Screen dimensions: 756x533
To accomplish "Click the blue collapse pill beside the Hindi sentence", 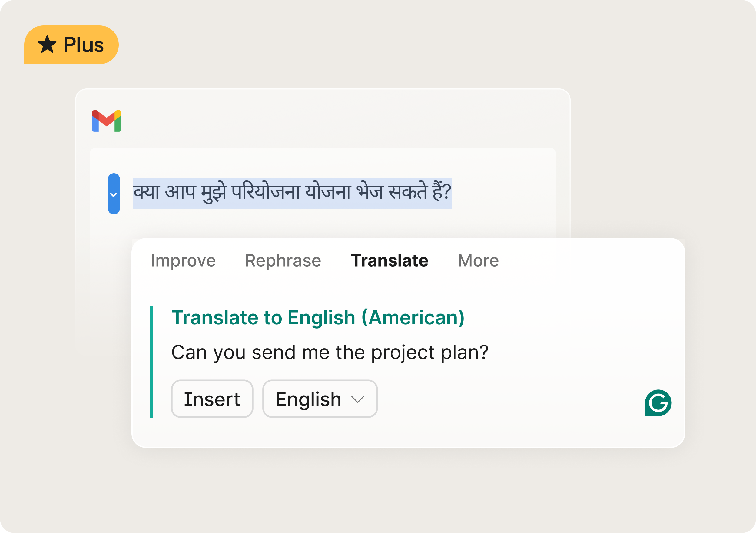I will coord(114,194).
